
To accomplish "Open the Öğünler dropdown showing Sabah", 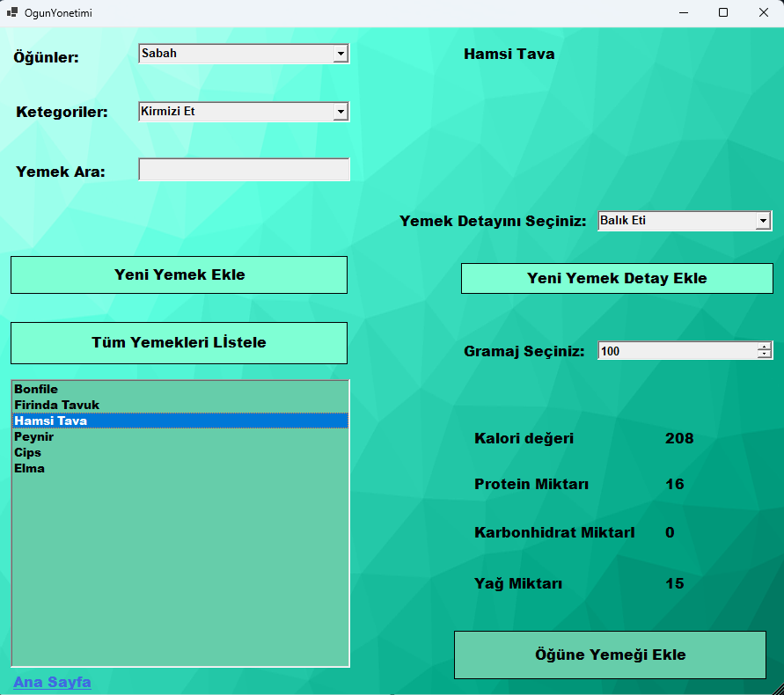I will [244, 54].
